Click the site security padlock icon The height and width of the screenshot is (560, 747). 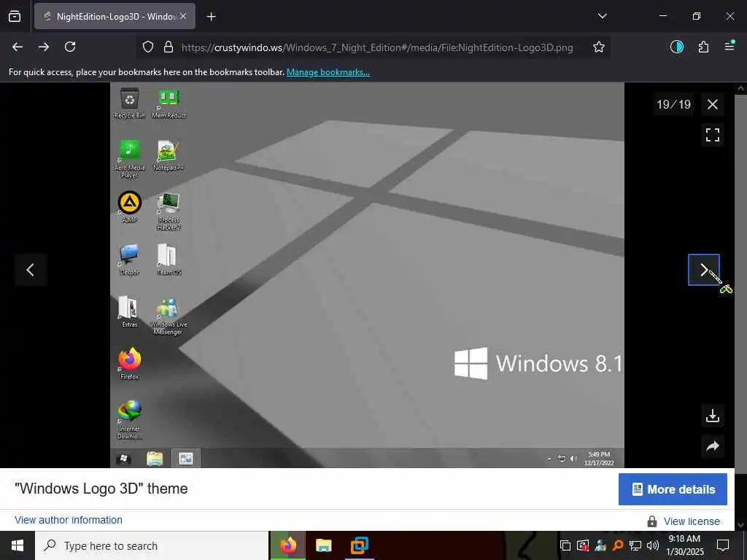click(169, 47)
